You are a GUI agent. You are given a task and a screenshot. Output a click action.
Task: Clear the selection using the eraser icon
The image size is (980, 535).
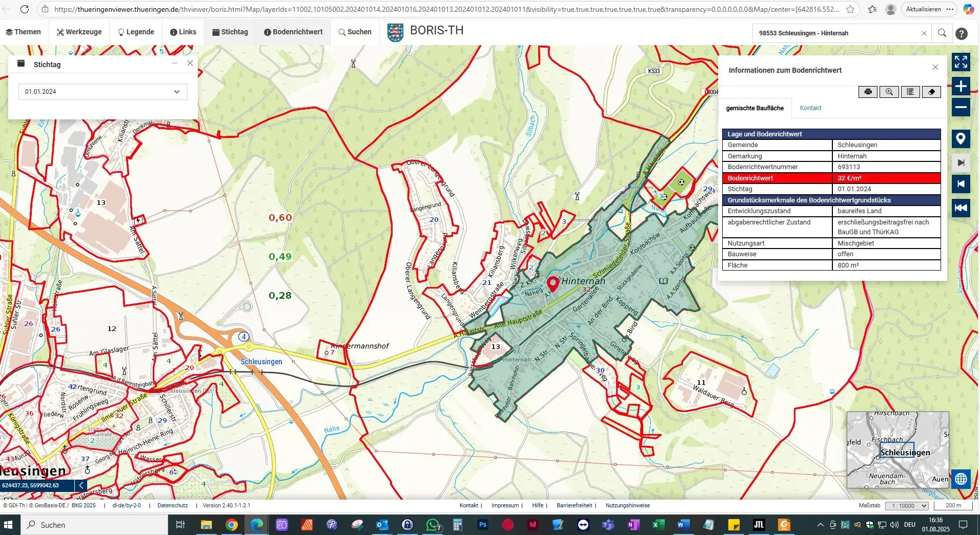pos(931,92)
